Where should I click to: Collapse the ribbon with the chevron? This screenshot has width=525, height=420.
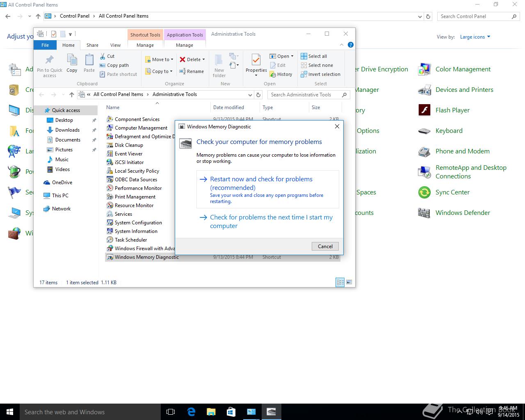click(x=342, y=45)
